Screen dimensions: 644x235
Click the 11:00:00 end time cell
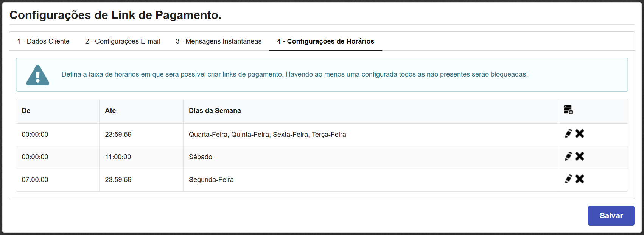point(118,157)
